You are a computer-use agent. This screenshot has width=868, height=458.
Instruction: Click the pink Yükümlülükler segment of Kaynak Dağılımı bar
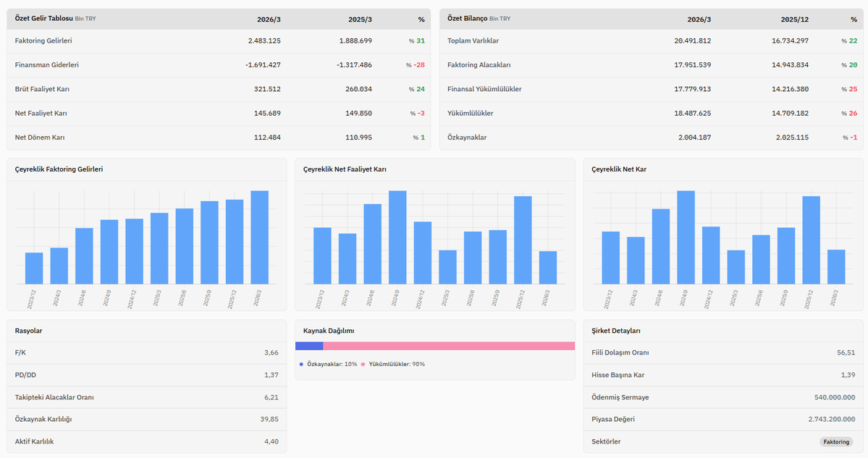tap(449, 347)
